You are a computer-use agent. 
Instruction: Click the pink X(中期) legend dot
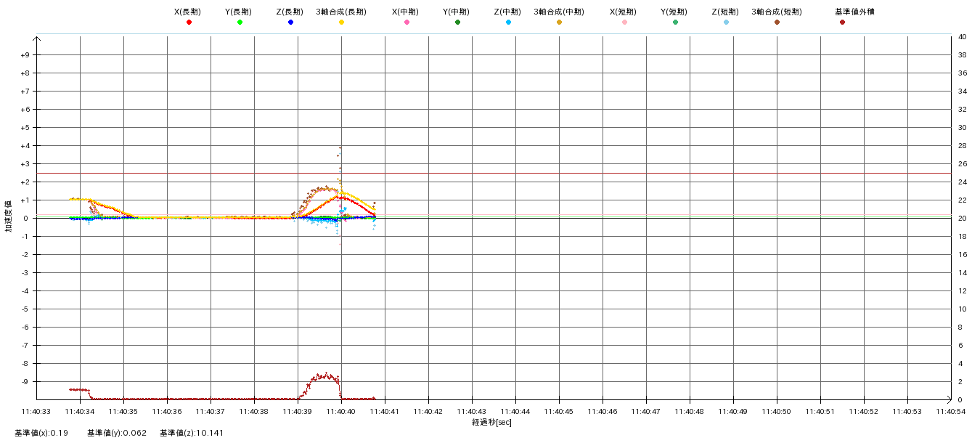tap(407, 23)
